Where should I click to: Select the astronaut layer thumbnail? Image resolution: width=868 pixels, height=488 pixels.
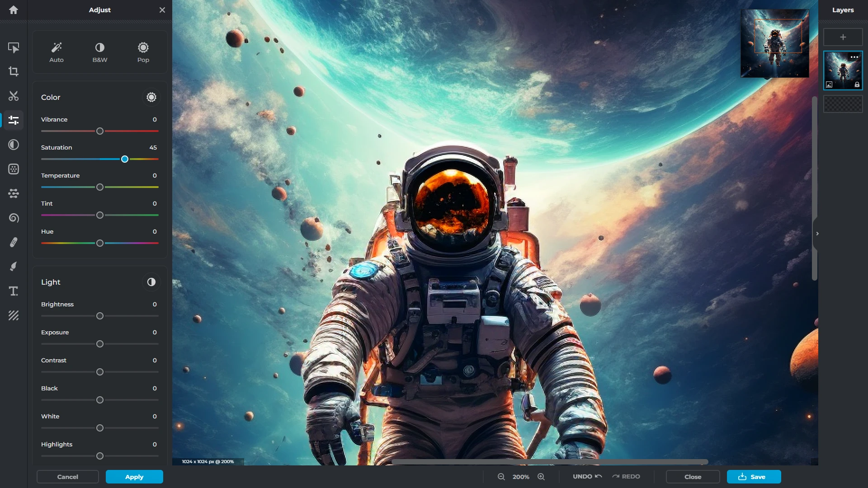[843, 70]
